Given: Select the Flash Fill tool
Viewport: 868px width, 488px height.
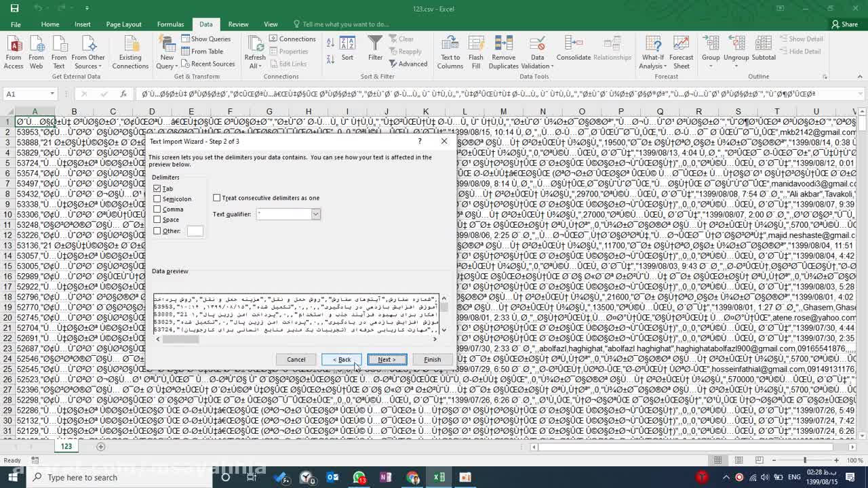Looking at the screenshot, I should 476,45.
